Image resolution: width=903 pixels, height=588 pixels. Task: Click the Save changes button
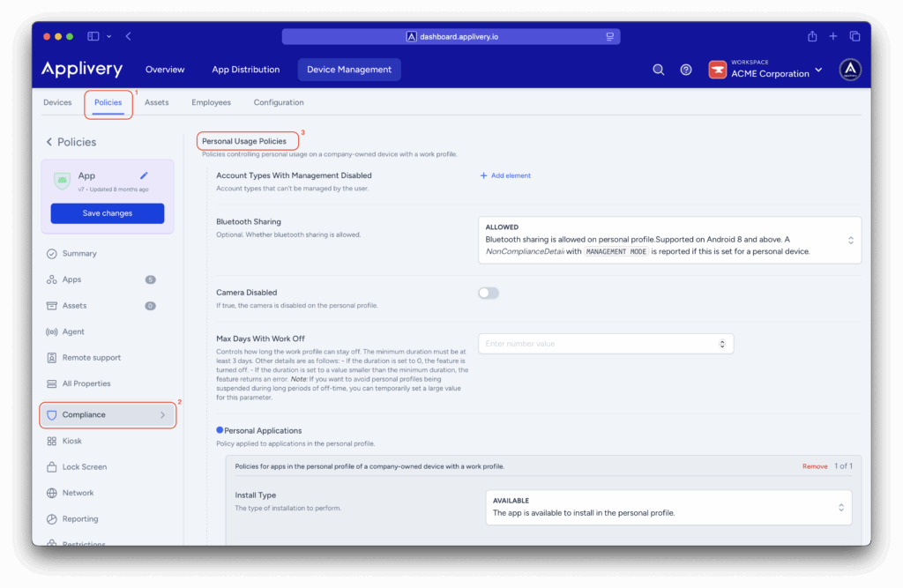(108, 213)
